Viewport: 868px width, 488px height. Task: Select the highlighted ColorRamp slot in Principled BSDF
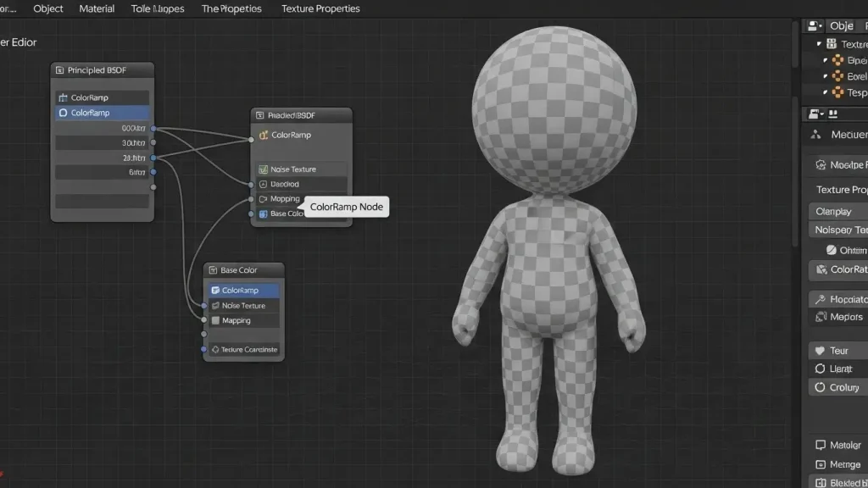coord(102,112)
